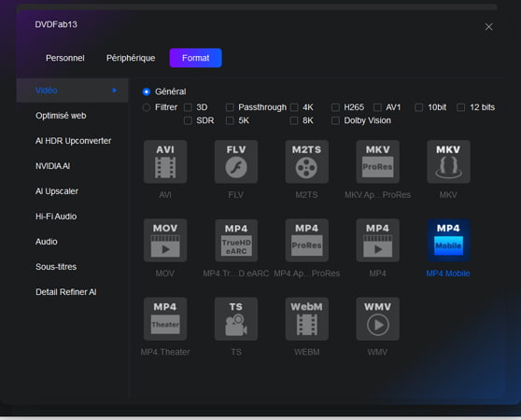Image resolution: width=521 pixels, height=420 pixels.
Task: Tick the SDR checkbox
Action: coord(188,120)
